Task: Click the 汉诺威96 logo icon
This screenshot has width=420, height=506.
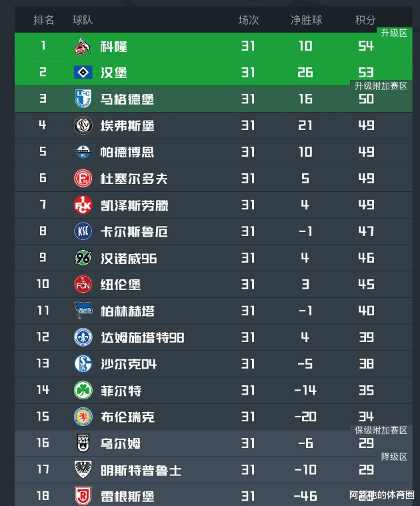Action: point(83,258)
